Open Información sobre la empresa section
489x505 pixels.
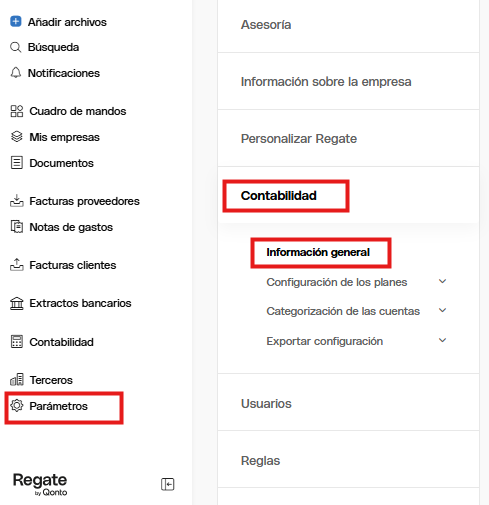point(348,81)
